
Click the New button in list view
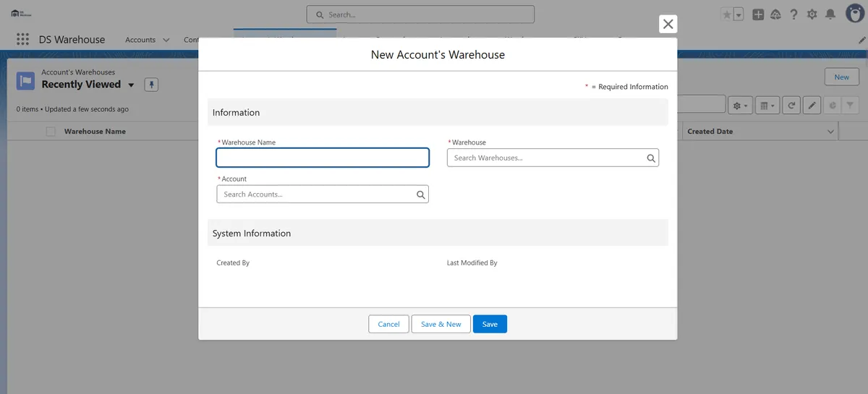tap(842, 77)
